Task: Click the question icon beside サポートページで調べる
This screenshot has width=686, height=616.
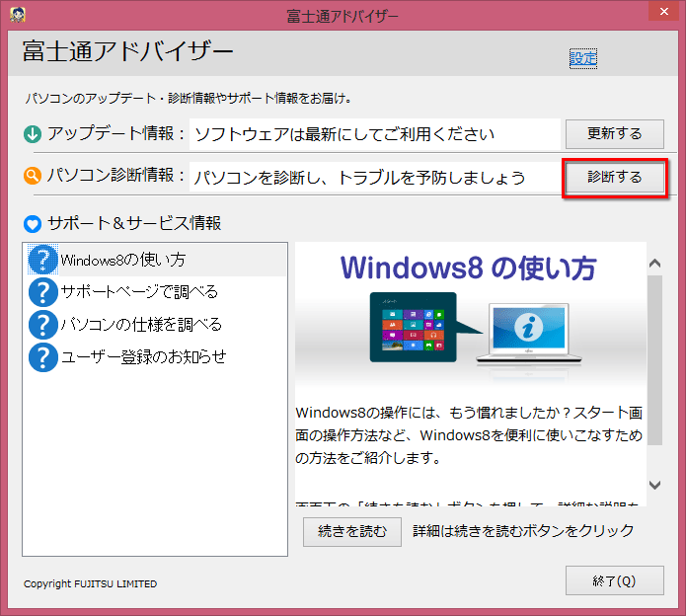Action: click(x=42, y=292)
